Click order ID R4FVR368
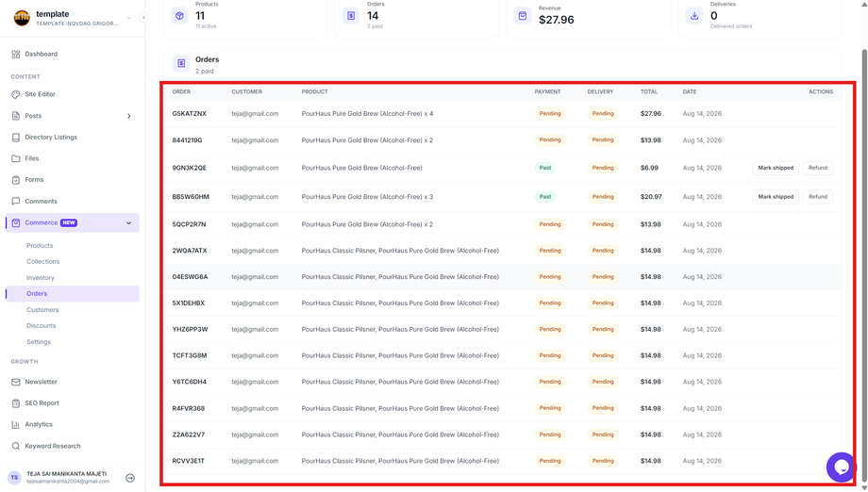Image resolution: width=868 pixels, height=492 pixels. (x=188, y=408)
